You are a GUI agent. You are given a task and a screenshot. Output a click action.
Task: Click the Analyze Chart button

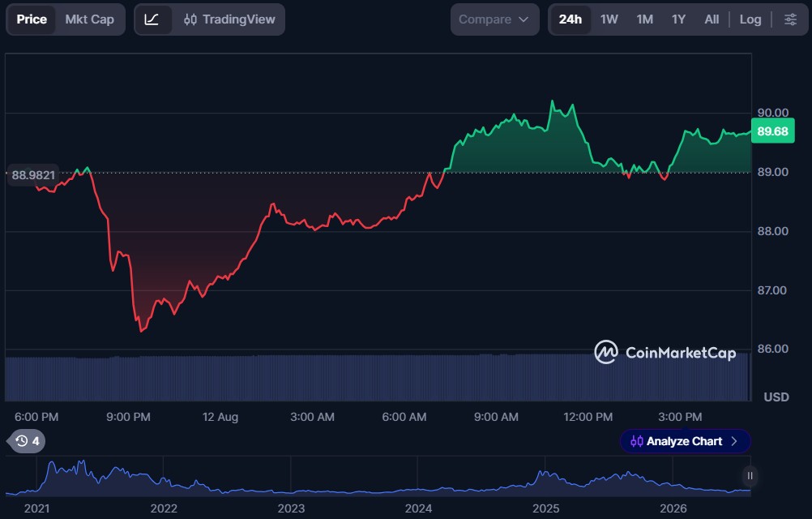coord(685,441)
